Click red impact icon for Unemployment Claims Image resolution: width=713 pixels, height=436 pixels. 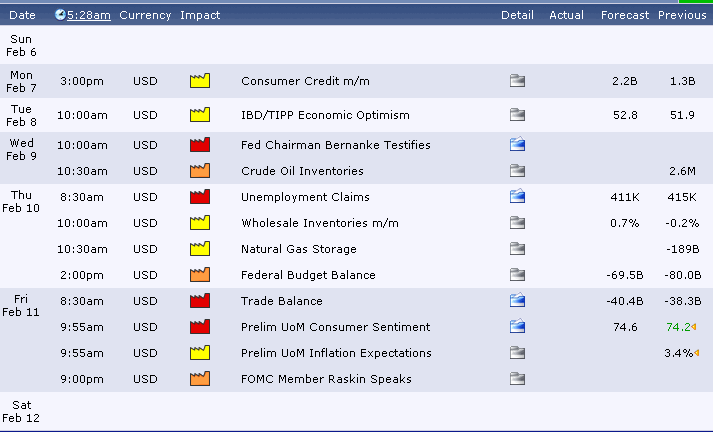pos(200,196)
